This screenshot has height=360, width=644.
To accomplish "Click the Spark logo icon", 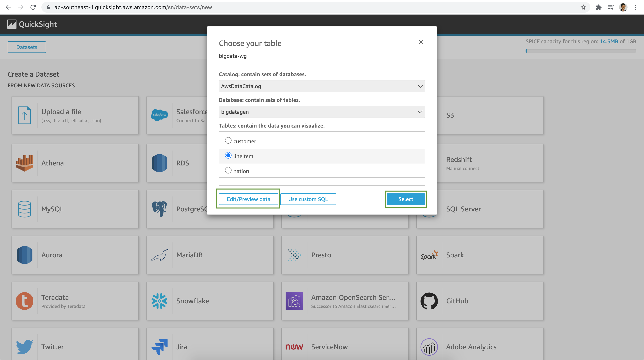I will pyautogui.click(x=429, y=255).
